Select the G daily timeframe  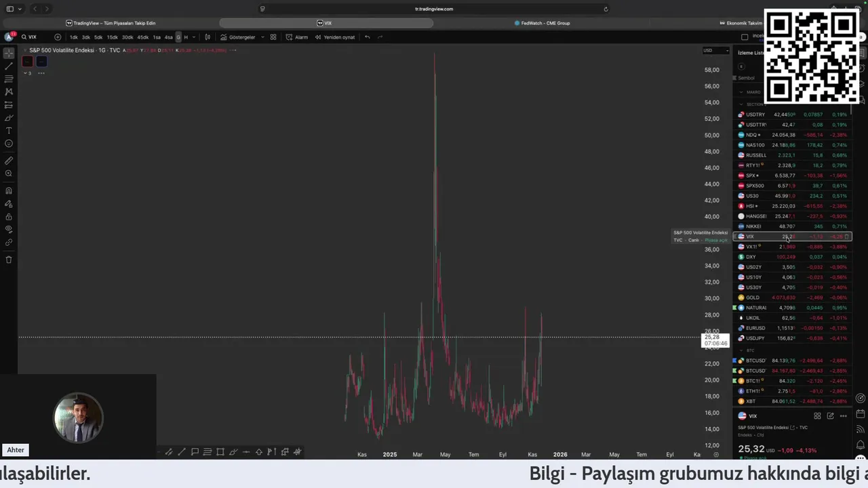pos(178,37)
